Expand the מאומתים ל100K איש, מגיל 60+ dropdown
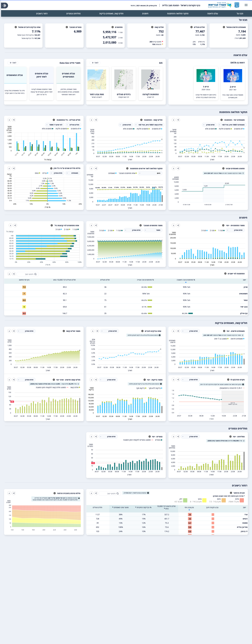 (x=231, y=125)
